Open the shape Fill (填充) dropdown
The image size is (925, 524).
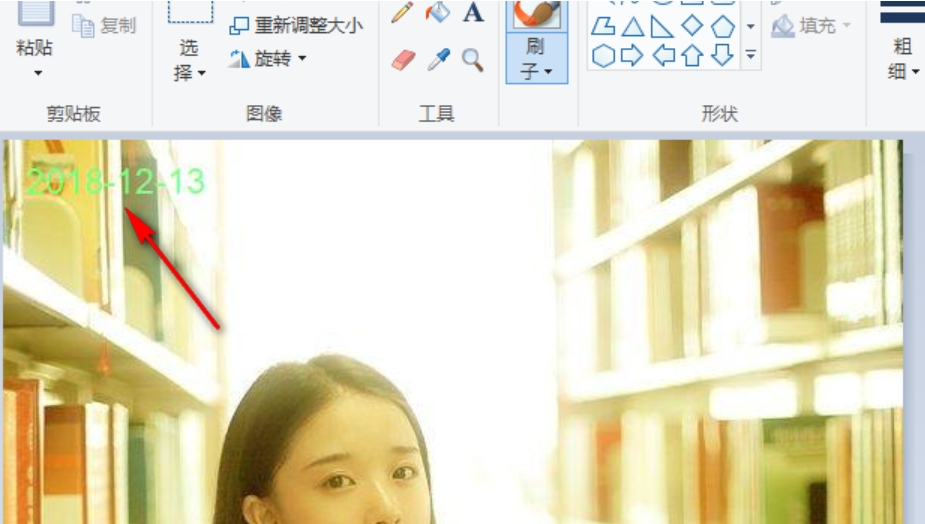(x=812, y=25)
